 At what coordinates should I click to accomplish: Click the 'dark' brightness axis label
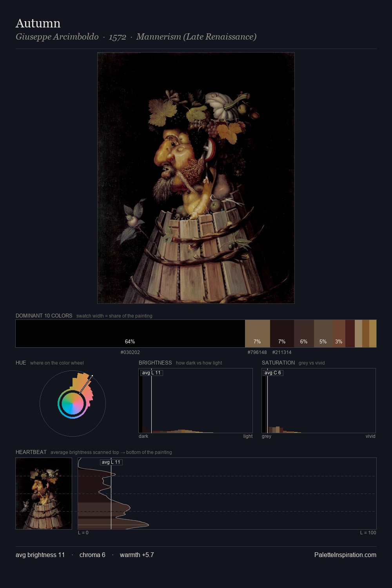[143, 436]
